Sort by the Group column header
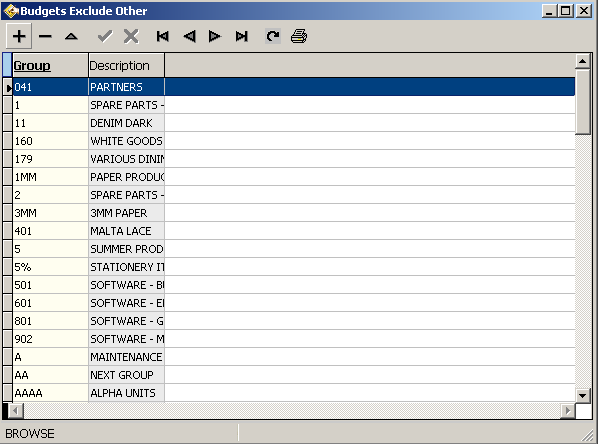Image resolution: width=600 pixels, height=444 pixels. click(50, 65)
